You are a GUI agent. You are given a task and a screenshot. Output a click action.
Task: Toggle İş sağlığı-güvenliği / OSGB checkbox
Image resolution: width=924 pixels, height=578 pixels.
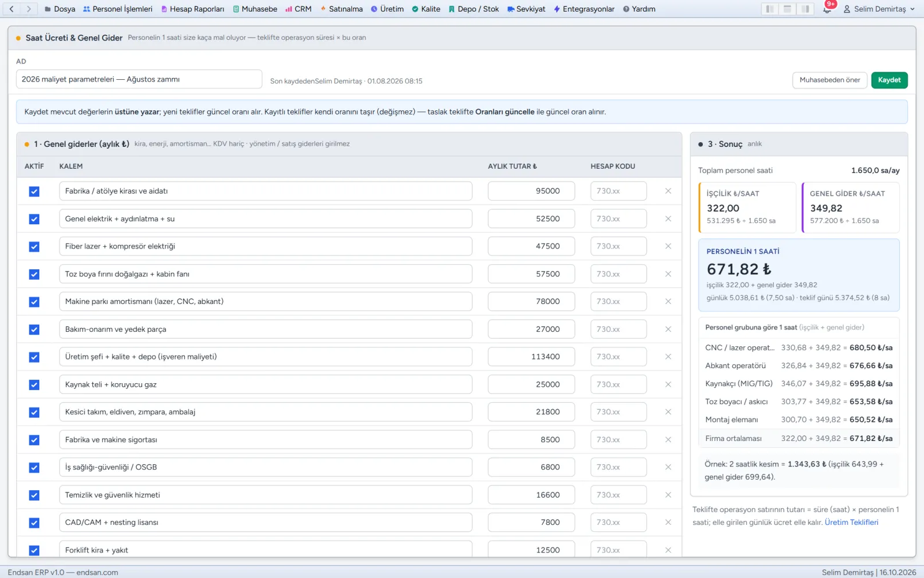point(34,468)
